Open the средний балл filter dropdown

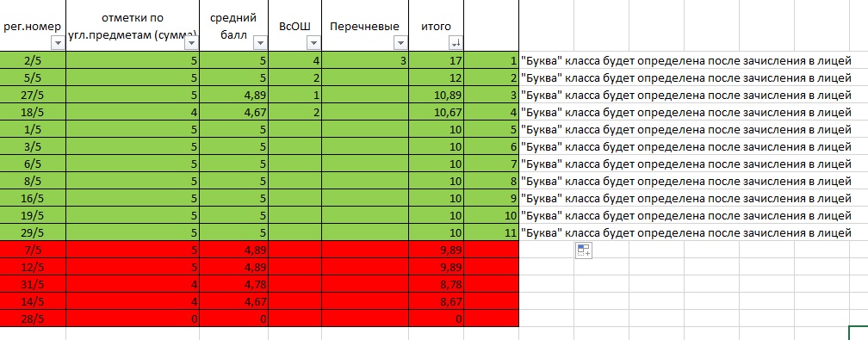pos(260,43)
